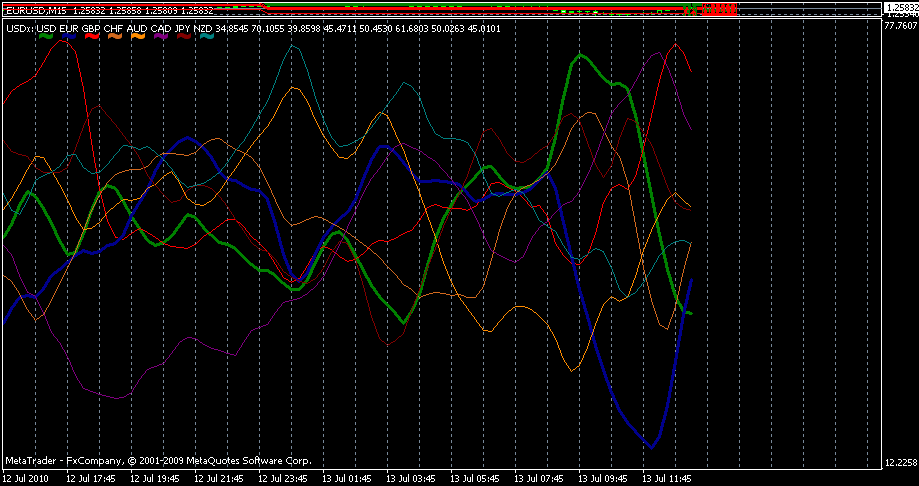Click the USD value 34.8545
The width and height of the screenshot is (919, 486).
232,28
